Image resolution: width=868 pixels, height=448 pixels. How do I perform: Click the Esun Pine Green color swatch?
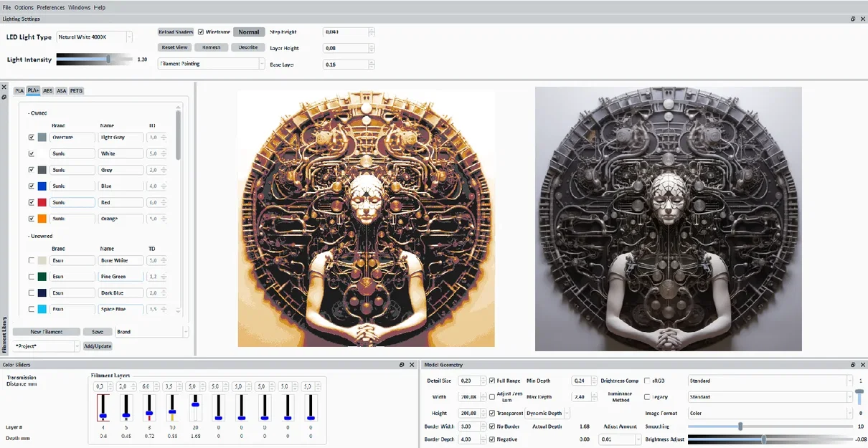(x=42, y=277)
